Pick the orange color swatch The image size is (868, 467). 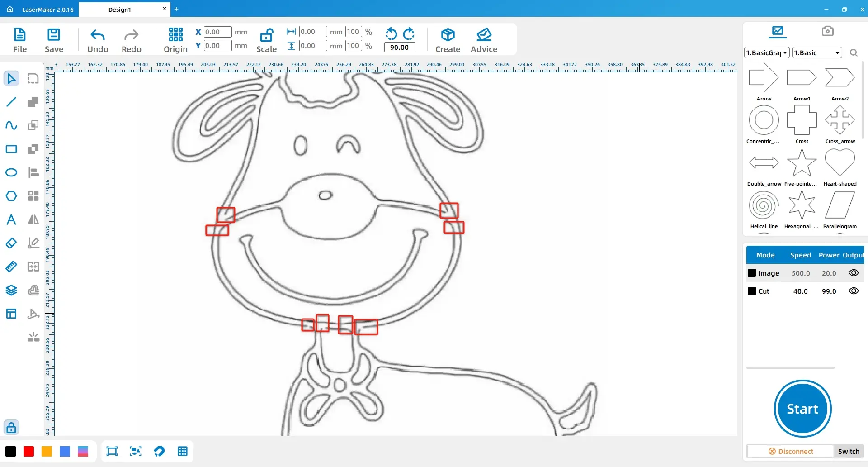(47, 451)
